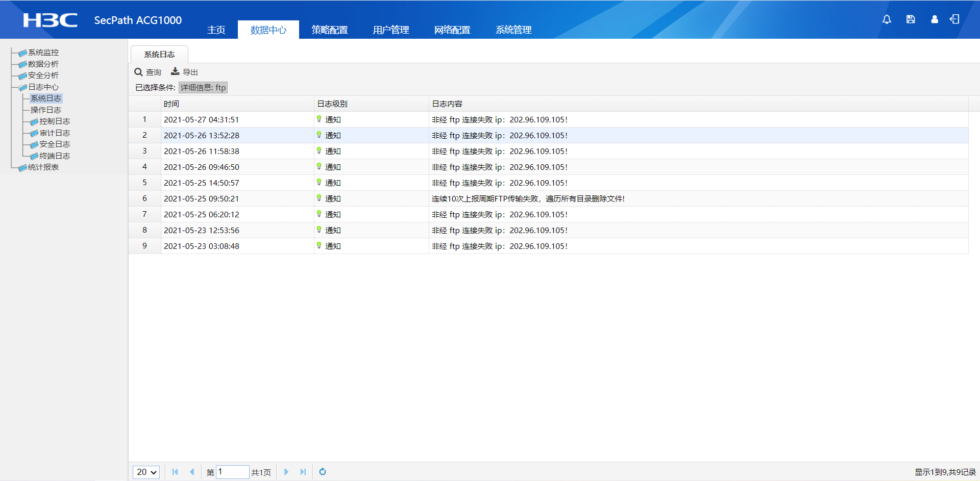Collapse 日志中心 in the sidebar tree
Viewport: 980px width, 481px height.
(43, 87)
